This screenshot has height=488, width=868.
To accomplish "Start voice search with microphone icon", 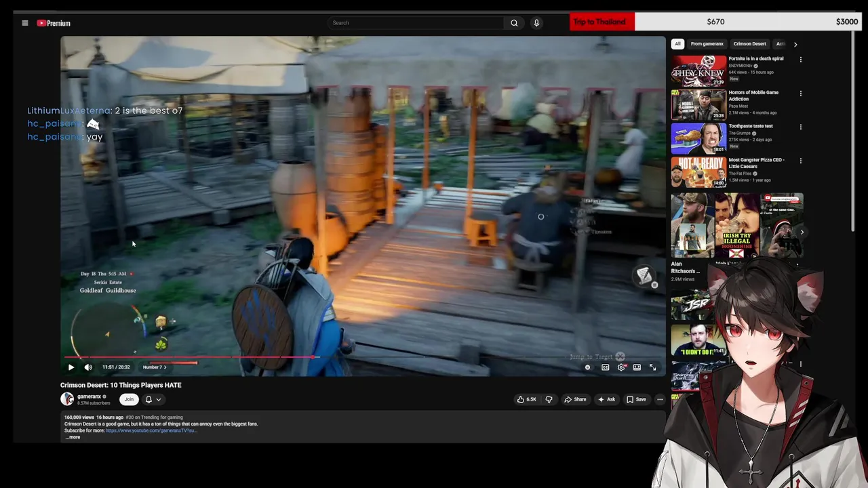I will [x=536, y=23].
